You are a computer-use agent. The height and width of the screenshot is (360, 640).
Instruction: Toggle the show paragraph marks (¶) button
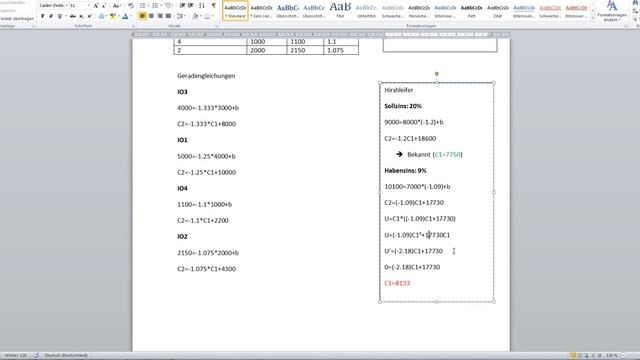[213, 5]
